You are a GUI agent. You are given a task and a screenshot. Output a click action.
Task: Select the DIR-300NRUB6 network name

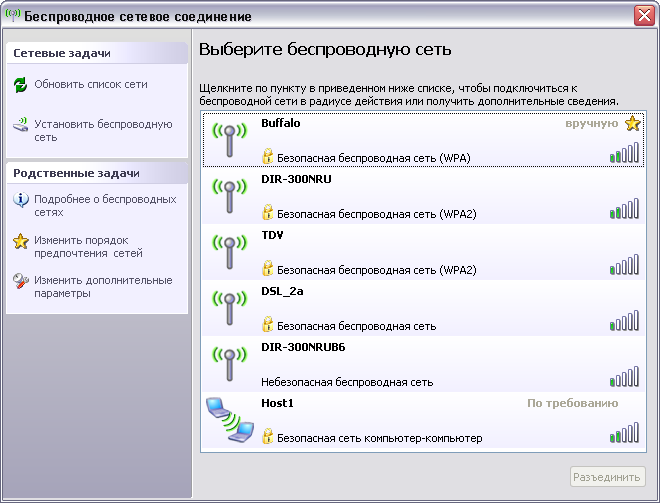[x=303, y=347]
